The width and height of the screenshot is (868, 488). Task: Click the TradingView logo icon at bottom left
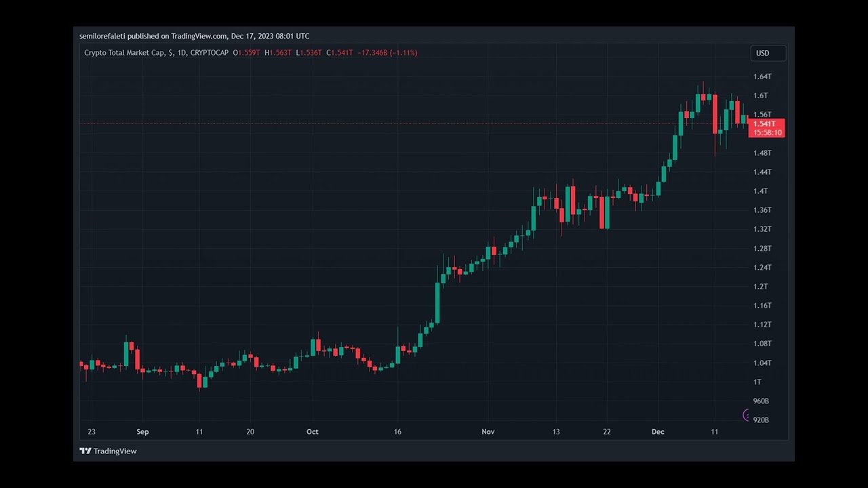85,451
